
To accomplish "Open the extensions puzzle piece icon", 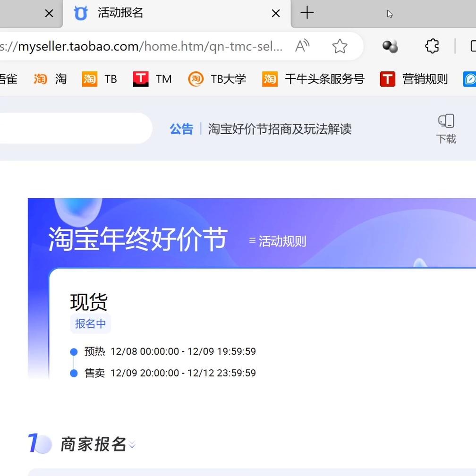I will pos(432,46).
